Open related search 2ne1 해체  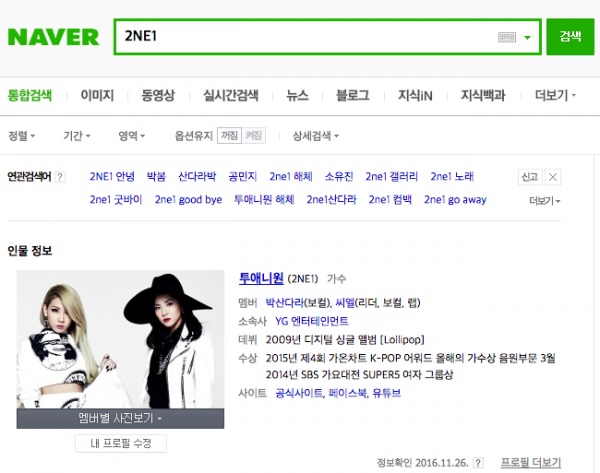[x=291, y=176]
